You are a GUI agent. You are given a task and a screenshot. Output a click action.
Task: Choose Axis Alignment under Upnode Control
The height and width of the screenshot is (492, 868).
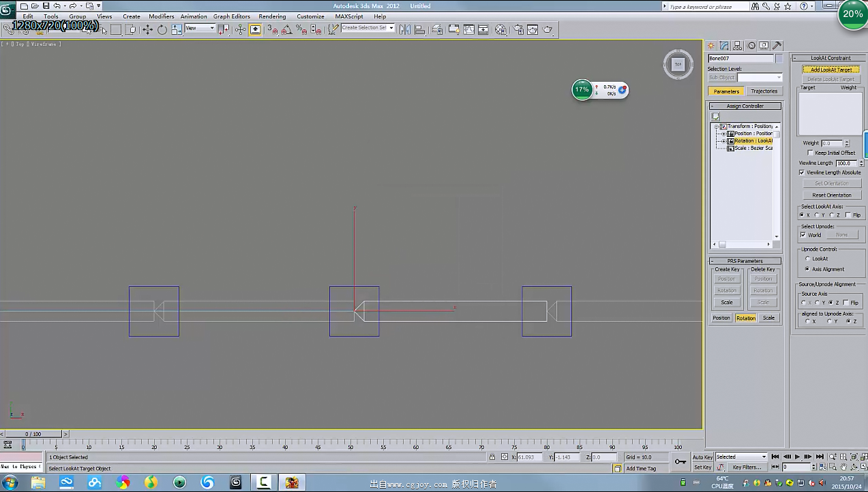tap(808, 269)
